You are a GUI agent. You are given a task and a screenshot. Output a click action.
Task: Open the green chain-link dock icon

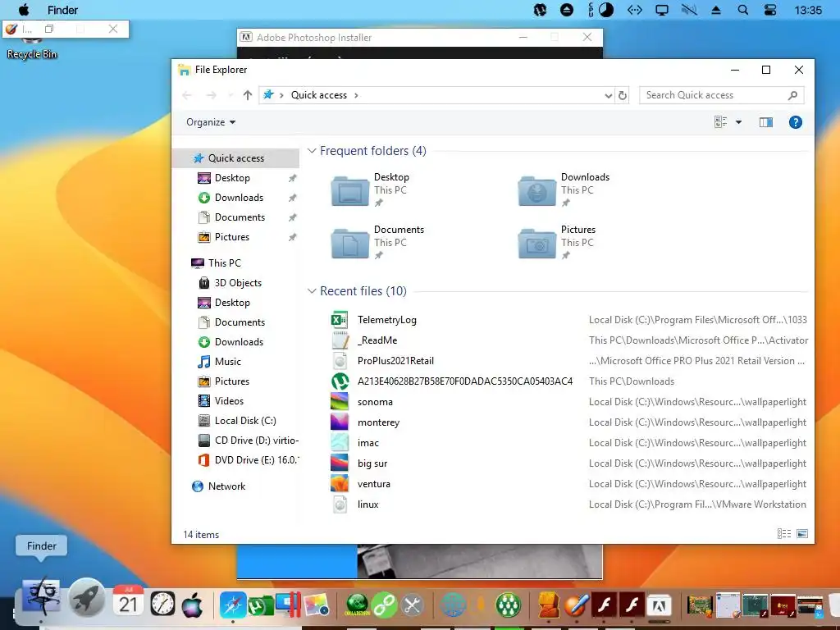tap(384, 605)
